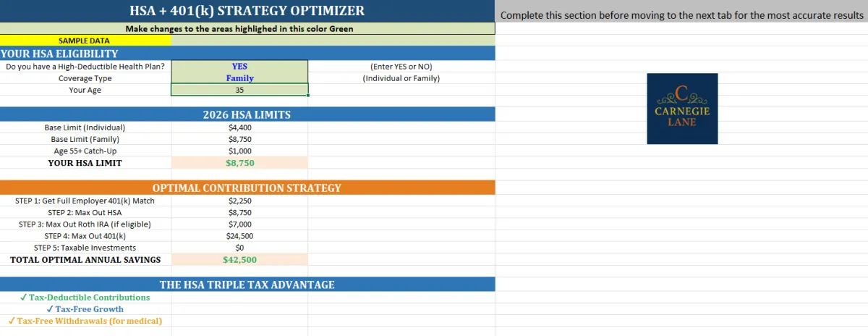The image size is (868, 336).
Task: Click the STEP 1 employer match value $2,250
Action: click(239, 201)
